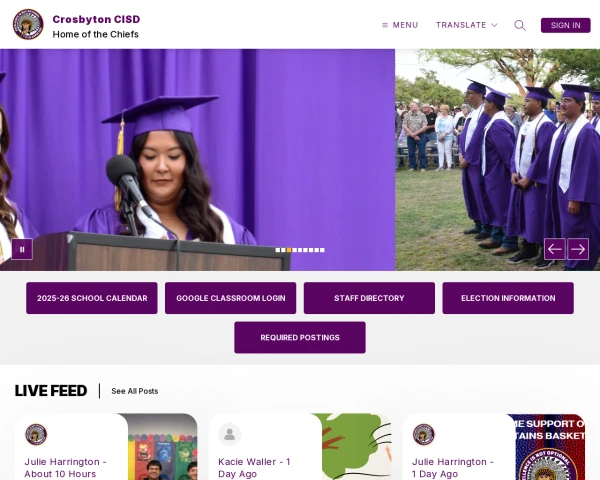This screenshot has width=600, height=480.
Task: Click the Crosbyton CISD school logo
Action: [28, 24]
